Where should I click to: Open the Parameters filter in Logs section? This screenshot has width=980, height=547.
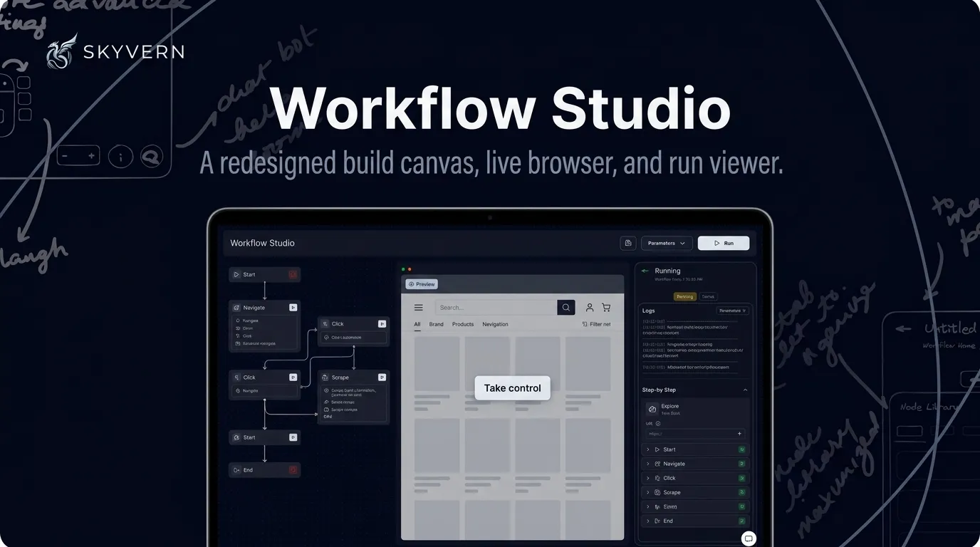tap(732, 311)
